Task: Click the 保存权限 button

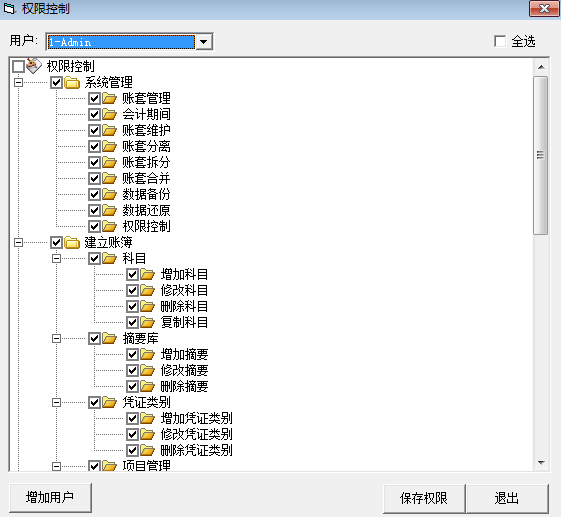Action: (424, 498)
